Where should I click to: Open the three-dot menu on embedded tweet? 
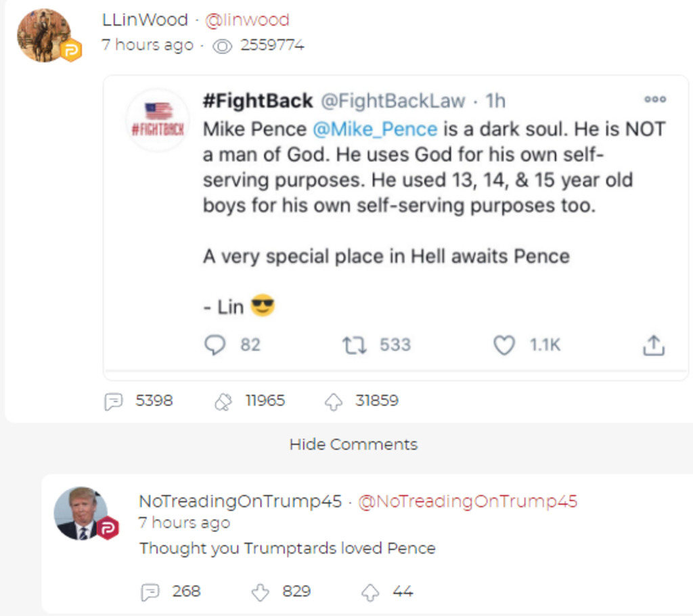654,100
